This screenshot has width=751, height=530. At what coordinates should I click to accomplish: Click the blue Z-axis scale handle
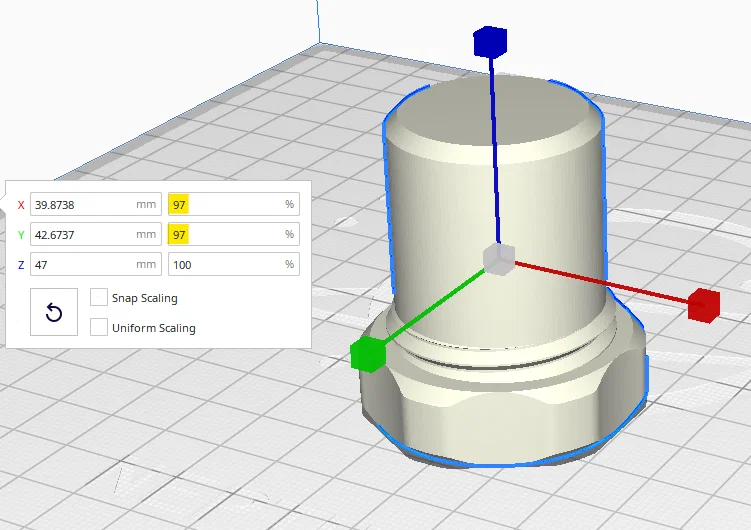[490, 42]
